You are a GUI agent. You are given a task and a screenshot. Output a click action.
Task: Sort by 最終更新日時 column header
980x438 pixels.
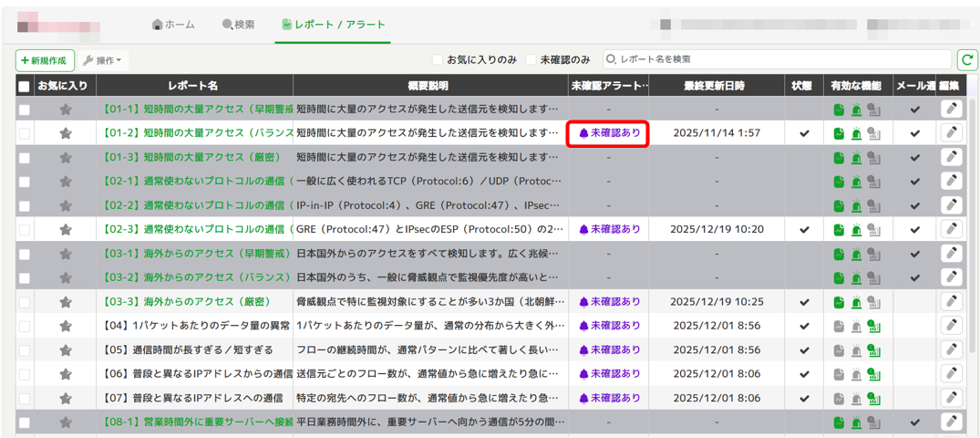(717, 86)
